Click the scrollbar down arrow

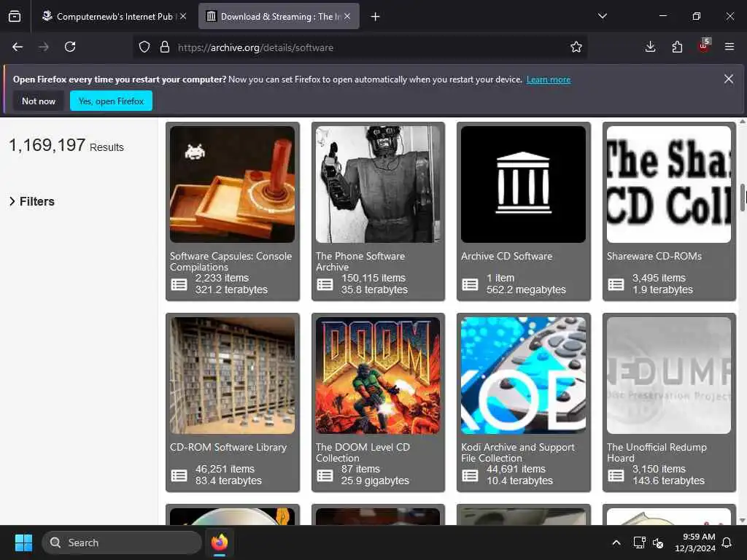pyautogui.click(x=742, y=521)
